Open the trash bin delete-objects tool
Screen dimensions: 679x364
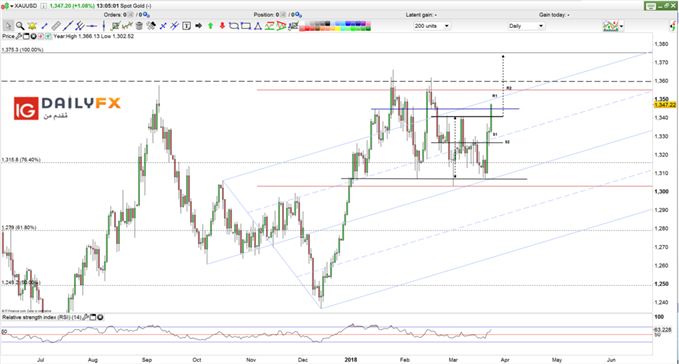pos(139,26)
